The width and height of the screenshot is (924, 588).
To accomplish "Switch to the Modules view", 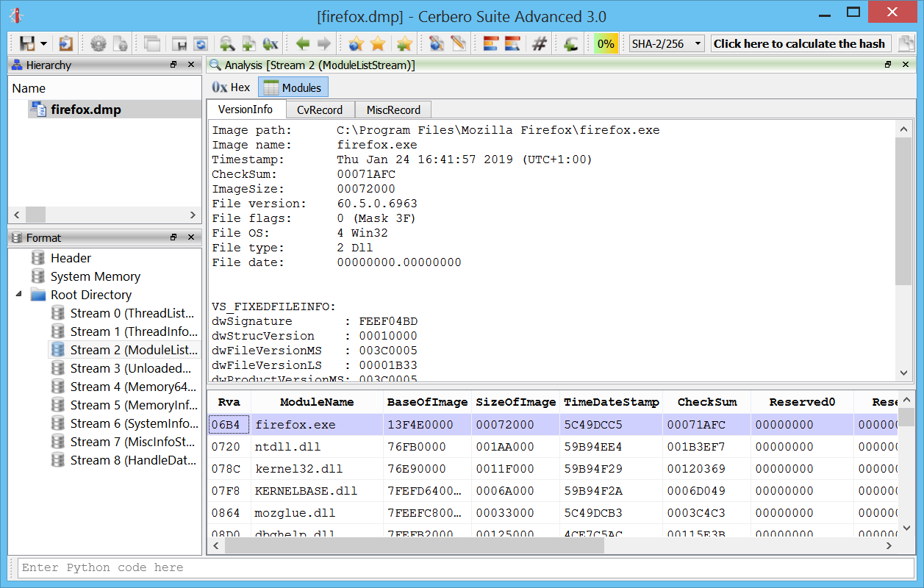I will point(293,87).
